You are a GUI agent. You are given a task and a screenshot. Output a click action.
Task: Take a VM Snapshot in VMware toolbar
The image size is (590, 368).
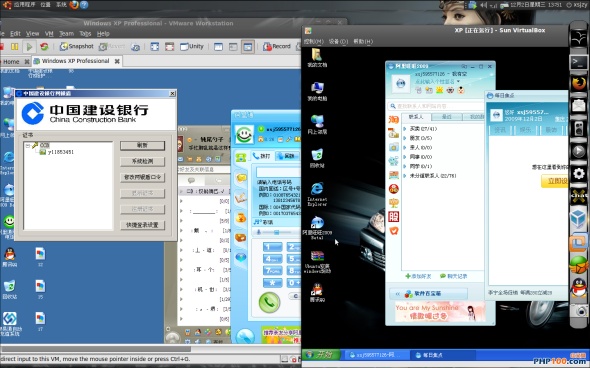[x=76, y=46]
